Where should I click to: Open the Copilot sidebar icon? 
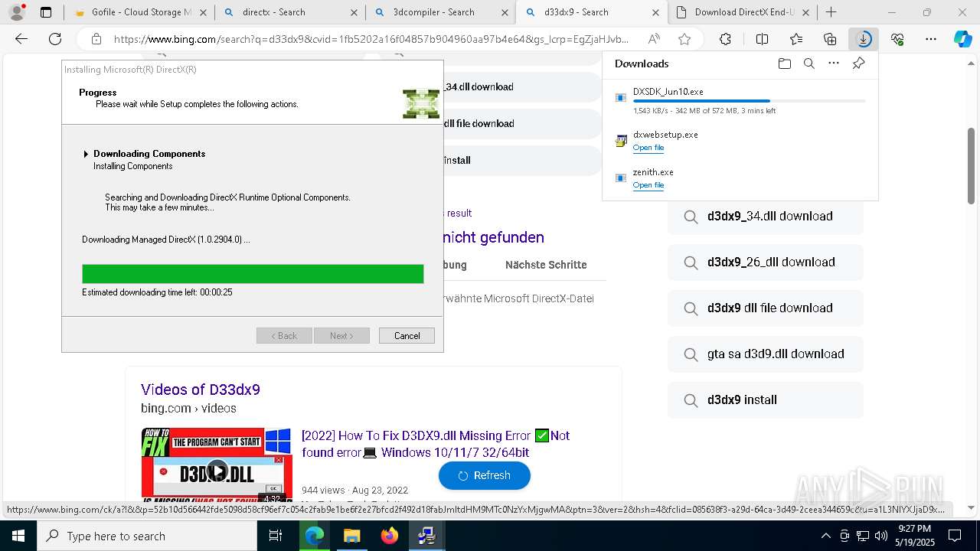point(962,40)
